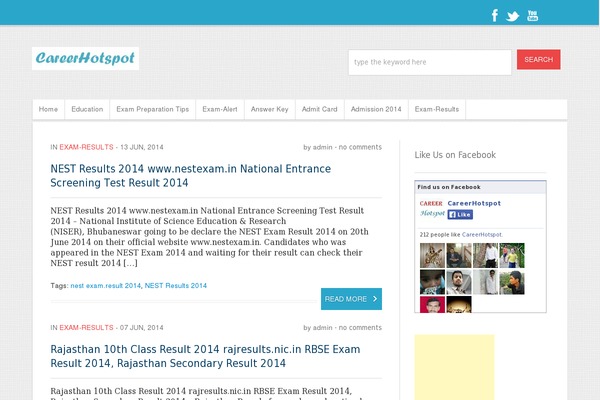Screen dimensions: 600x400
Task: Open the Answer Key menu item
Action: point(269,109)
